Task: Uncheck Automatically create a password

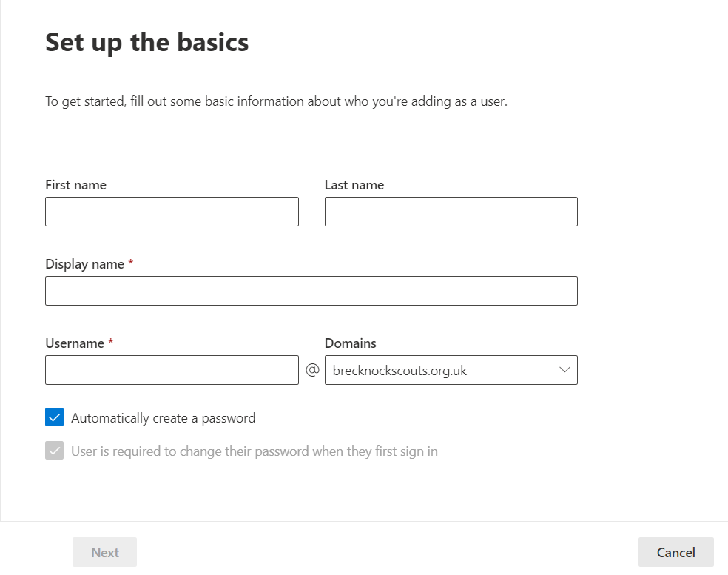Action: (x=54, y=417)
